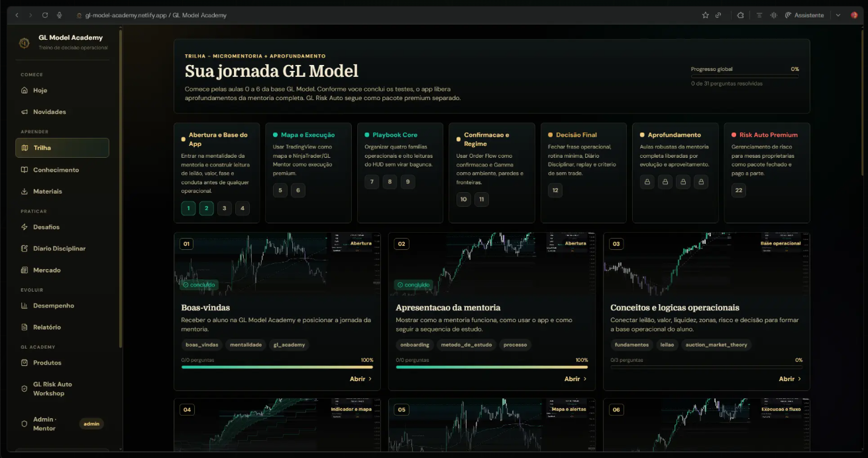
Task: Open the browser extensions puzzle icon
Action: 740,15
